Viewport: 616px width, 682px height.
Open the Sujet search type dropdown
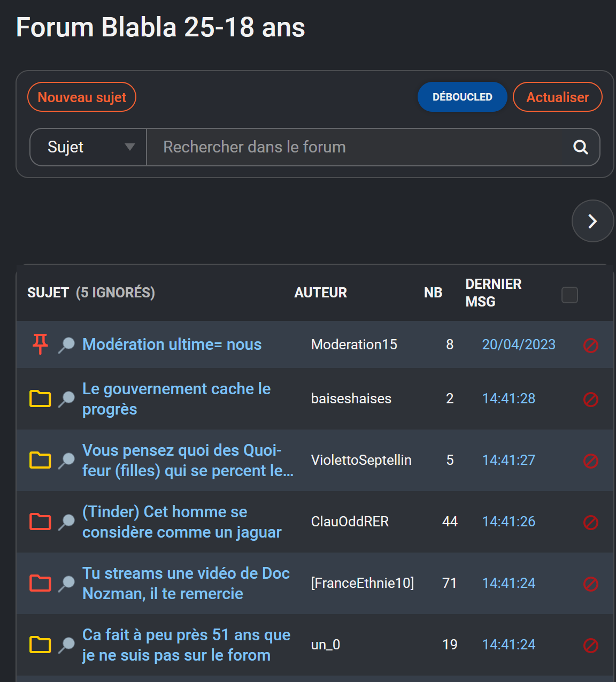[x=88, y=147]
